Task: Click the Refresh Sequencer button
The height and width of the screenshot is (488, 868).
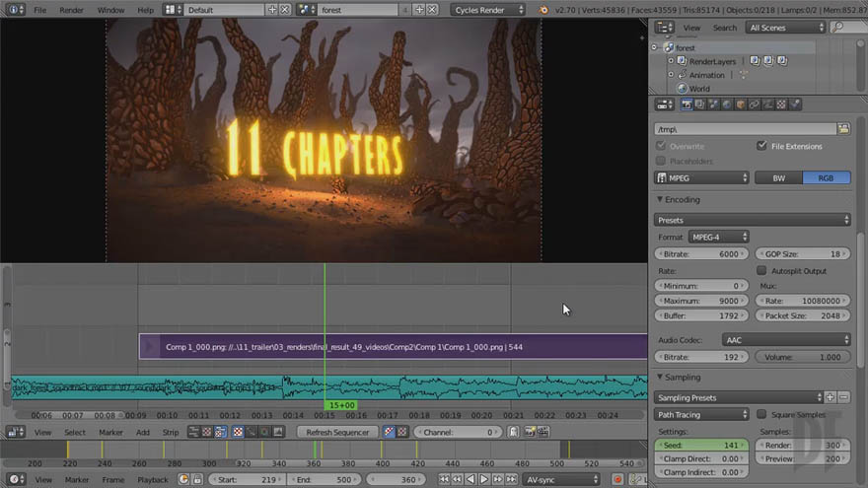Action: 337,432
